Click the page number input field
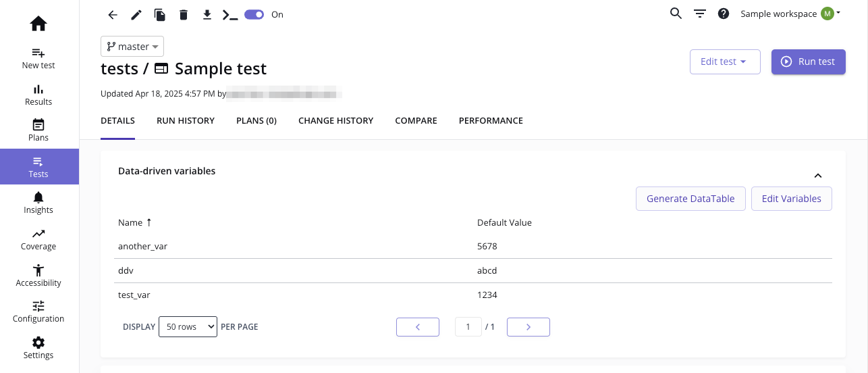The image size is (868, 373). pos(468,327)
